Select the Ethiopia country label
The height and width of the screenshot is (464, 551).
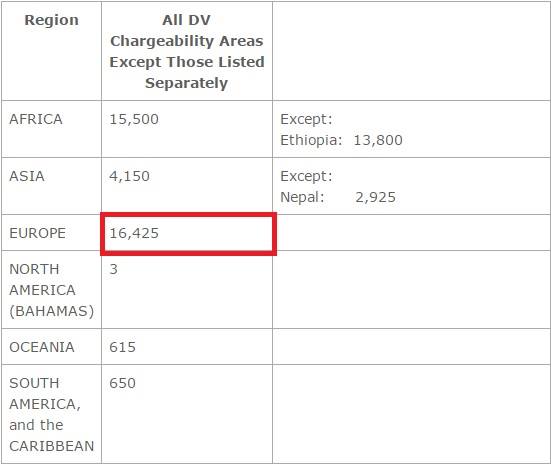[x=311, y=140]
